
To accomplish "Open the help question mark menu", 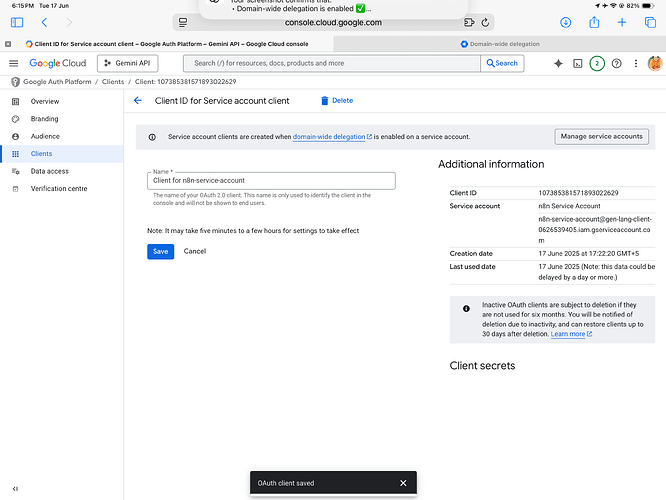I will 616,63.
